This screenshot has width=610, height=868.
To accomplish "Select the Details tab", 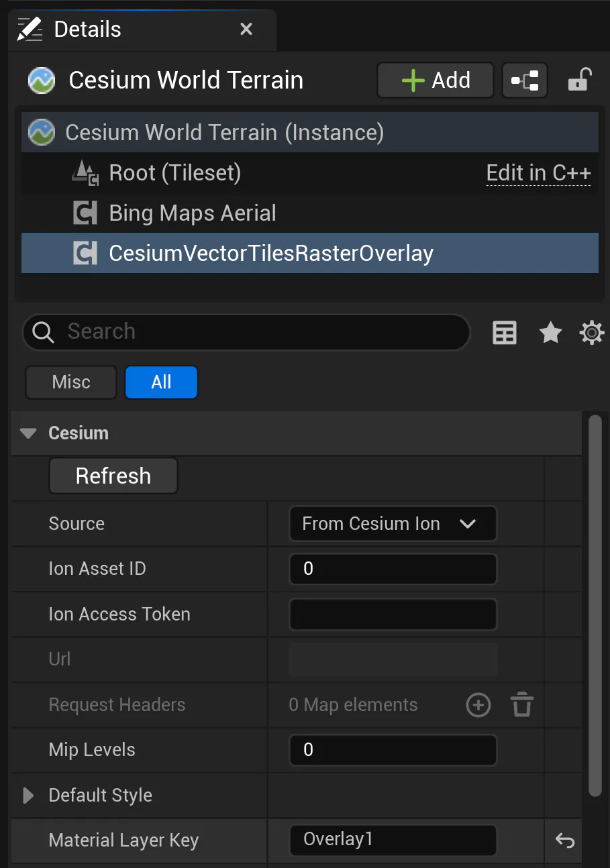I will [142, 30].
